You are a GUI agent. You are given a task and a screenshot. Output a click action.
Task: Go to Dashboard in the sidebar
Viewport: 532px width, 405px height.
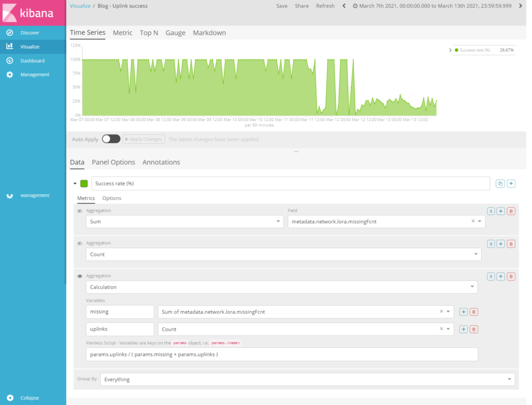tap(33, 61)
